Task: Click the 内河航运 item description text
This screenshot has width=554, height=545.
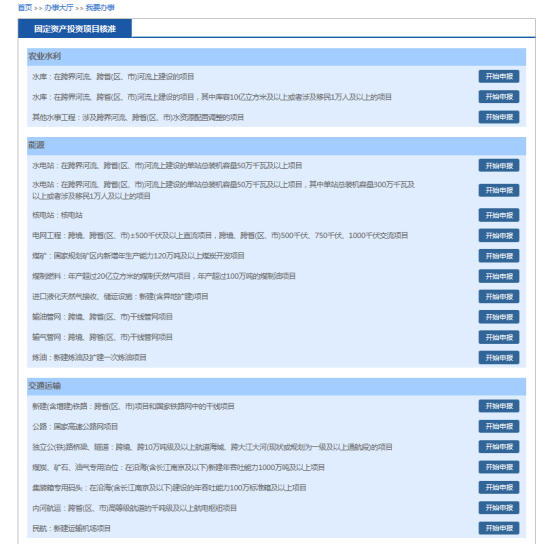Action: tap(134, 508)
